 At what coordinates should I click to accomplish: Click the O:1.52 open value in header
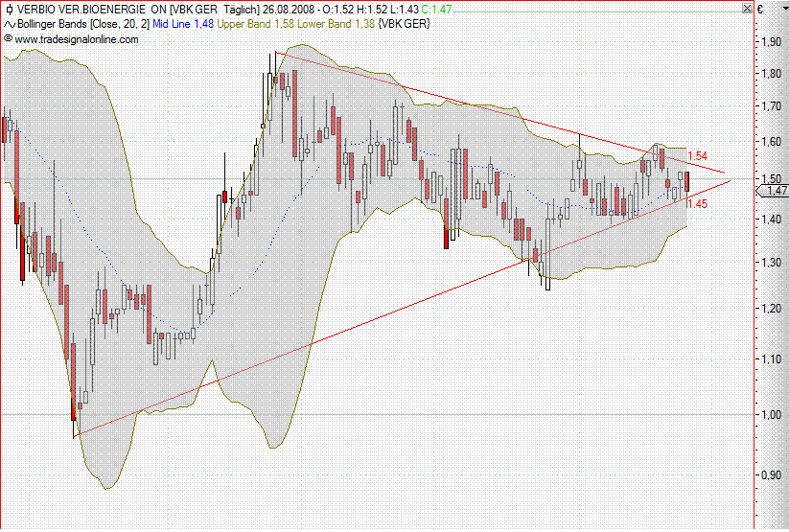click(339, 9)
